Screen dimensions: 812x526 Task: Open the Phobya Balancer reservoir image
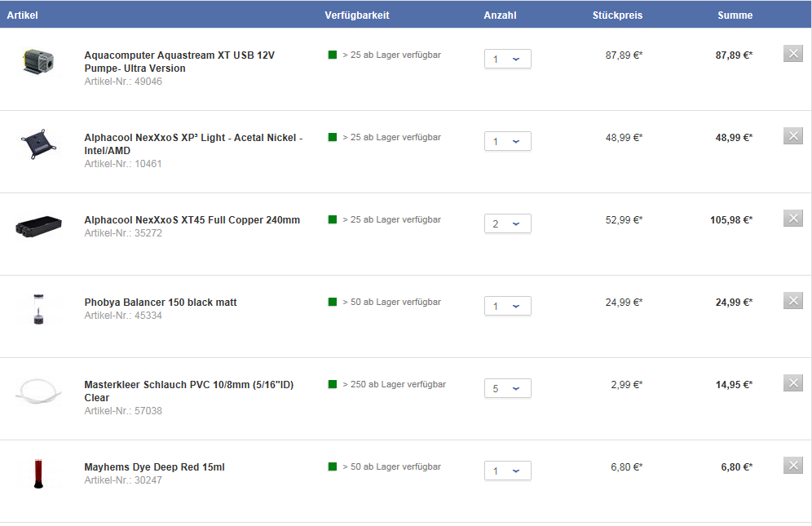click(x=38, y=309)
